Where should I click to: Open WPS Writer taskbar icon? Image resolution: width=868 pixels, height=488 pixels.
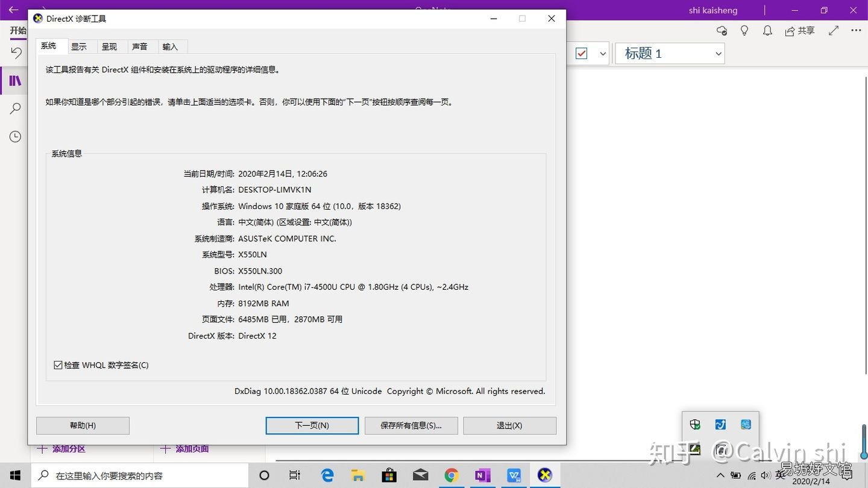point(514,475)
